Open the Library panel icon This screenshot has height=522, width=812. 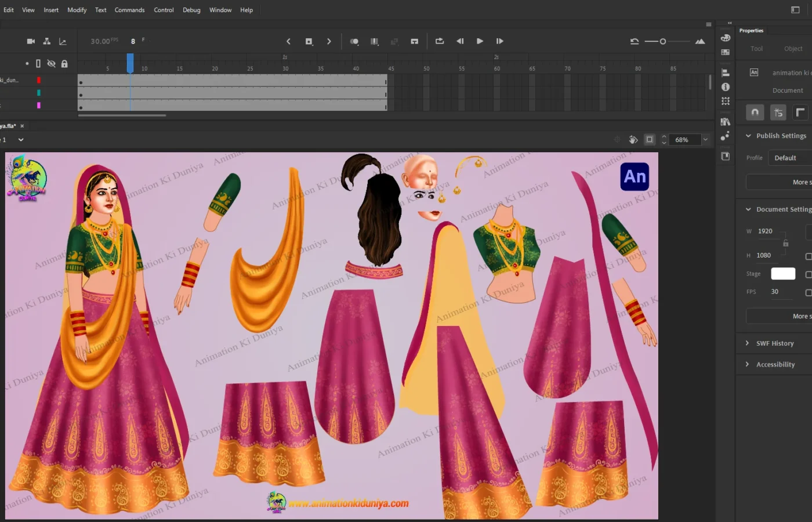[726, 122]
